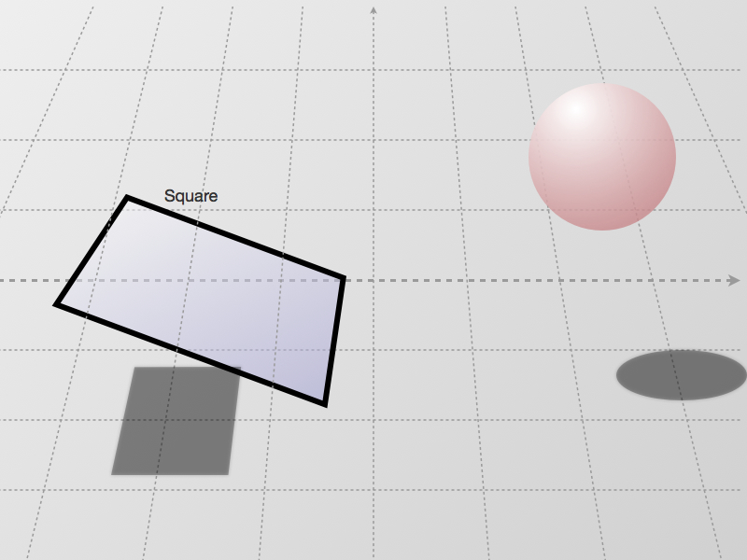
Task: Click the sphere's oval shadow on the floor
Action: tap(681, 375)
